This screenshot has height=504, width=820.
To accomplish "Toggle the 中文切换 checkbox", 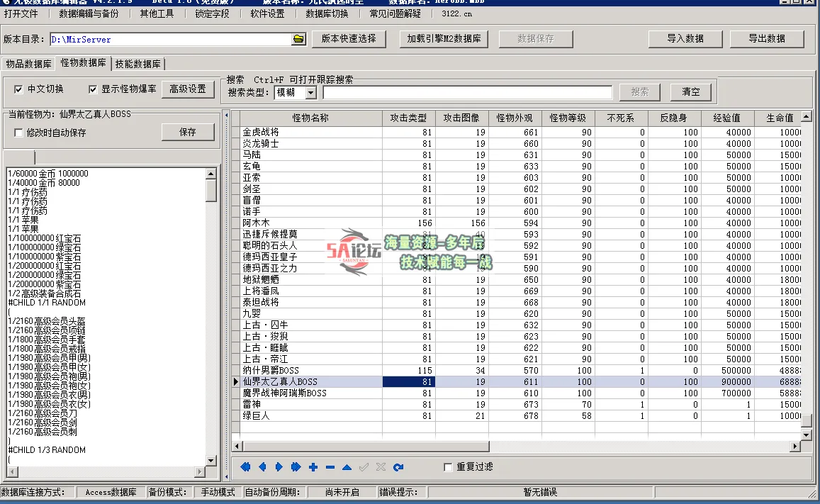I will 18,89.
